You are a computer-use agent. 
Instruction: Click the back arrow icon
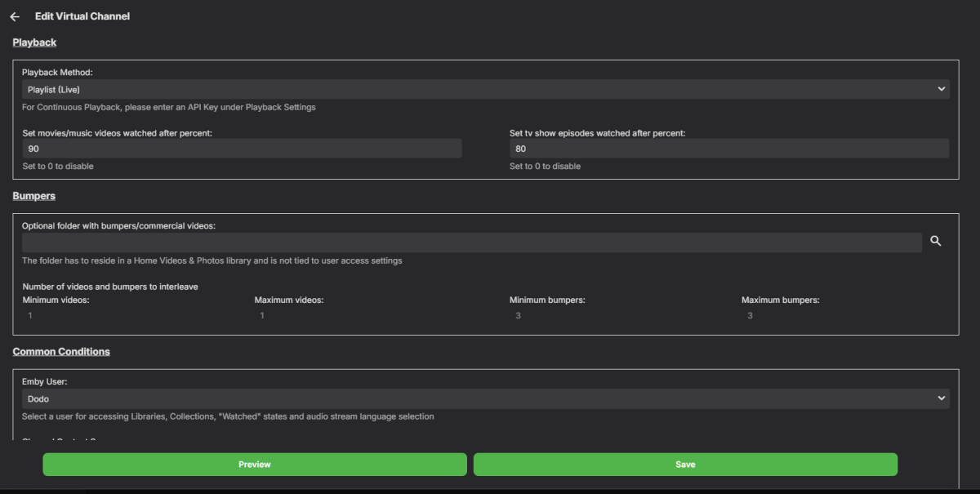[x=15, y=16]
